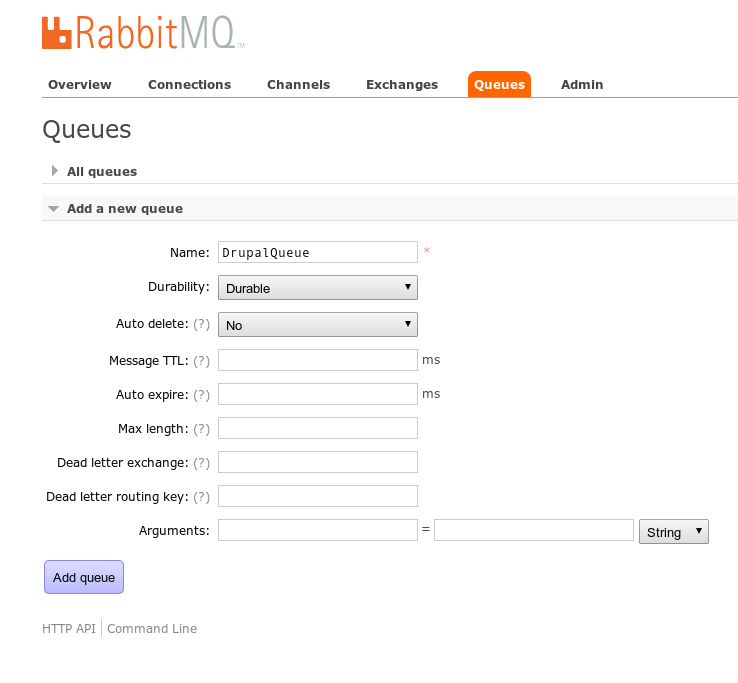
Task: Open the Durability dropdown
Action: pos(318,288)
